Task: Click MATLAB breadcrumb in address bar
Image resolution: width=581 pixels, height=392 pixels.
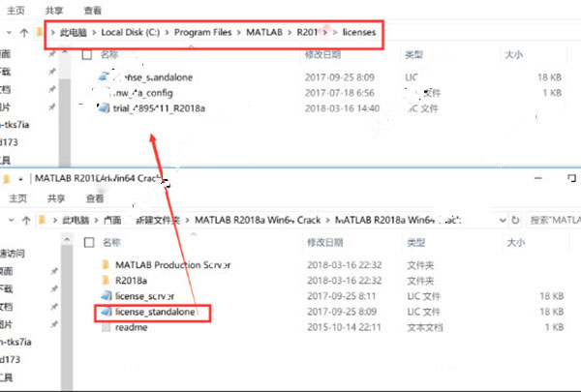Action: (264, 32)
